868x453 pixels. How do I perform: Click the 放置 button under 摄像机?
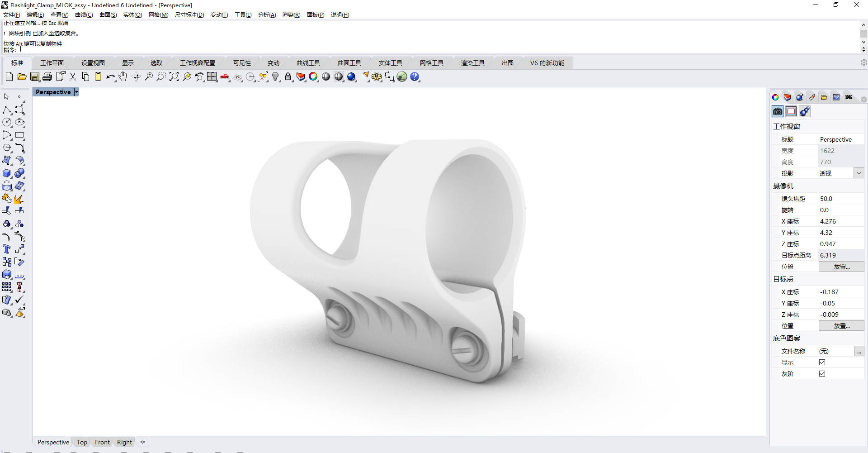[841, 267]
